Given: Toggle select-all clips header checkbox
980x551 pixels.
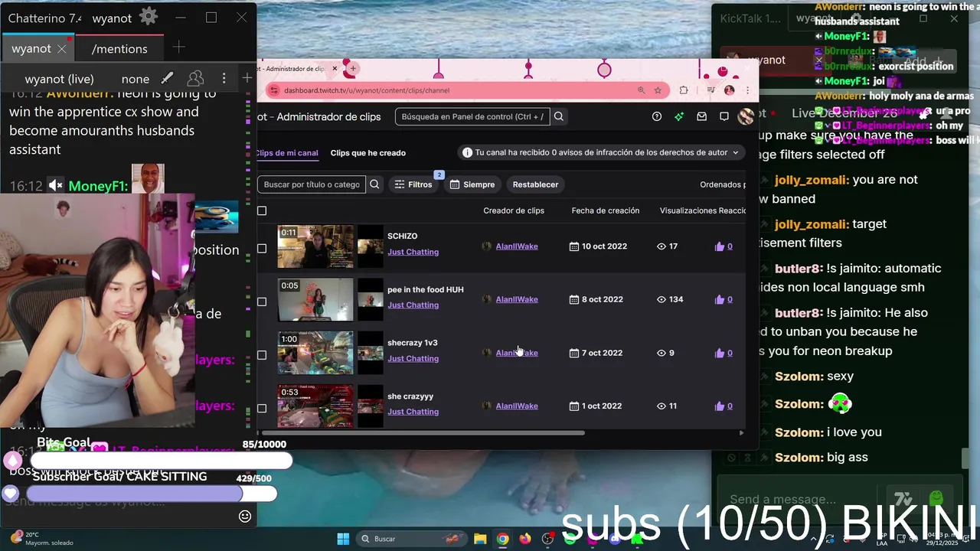Looking at the screenshot, I should [262, 210].
